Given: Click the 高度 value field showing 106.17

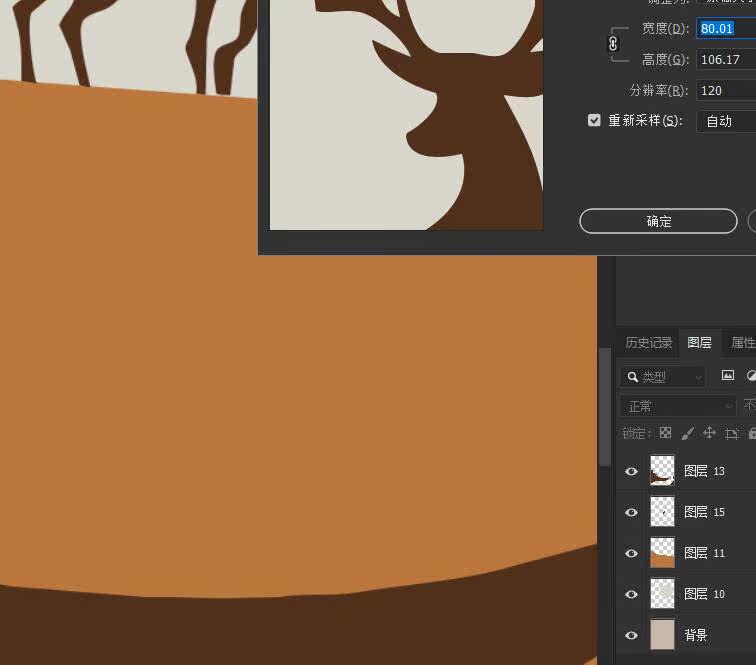Looking at the screenshot, I should point(726,59).
